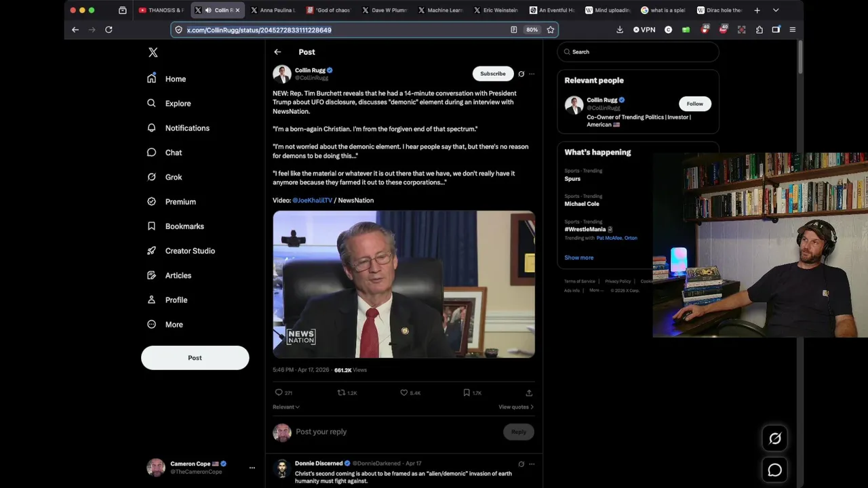Image resolution: width=868 pixels, height=488 pixels.
Task: Play the NewsNation video thumbnail
Action: pos(403,284)
